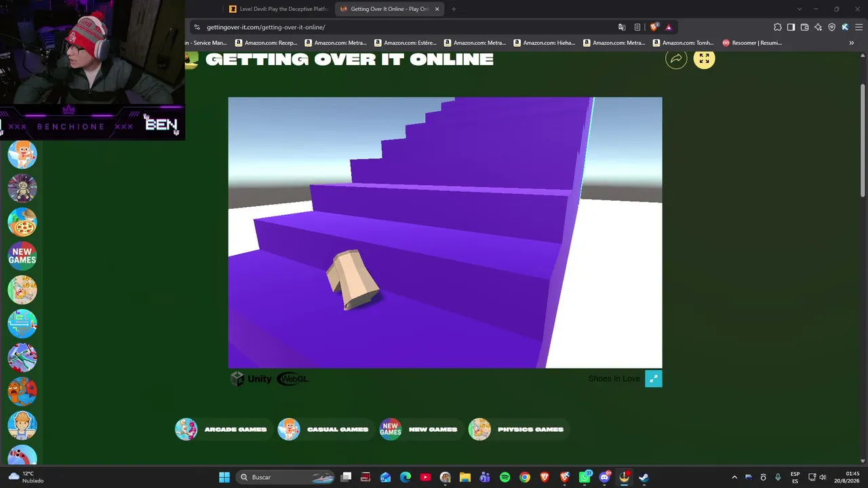The image size is (868, 488).
Task: Open the cupid game icon in sidebar
Action: pyautogui.click(x=22, y=155)
